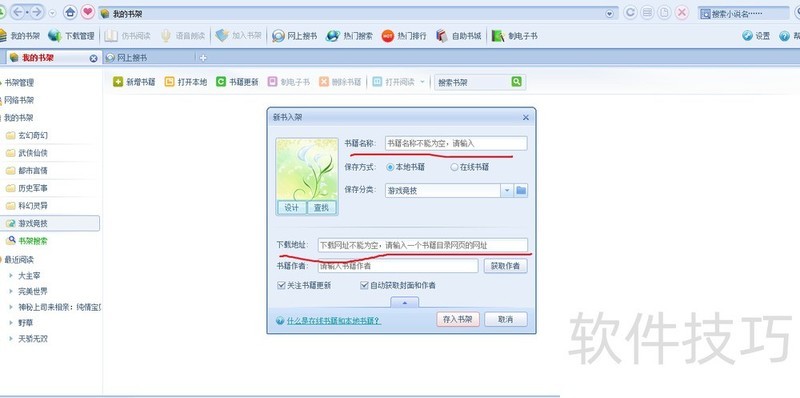Toggle 自动获取封面和作者 checkbox
Screen dimensions: 800x398
364,285
